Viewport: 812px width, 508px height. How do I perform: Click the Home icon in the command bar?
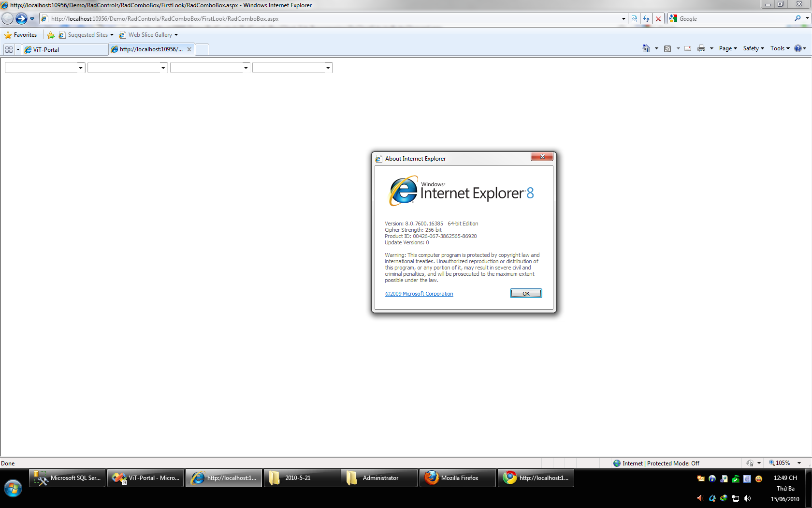pos(646,48)
